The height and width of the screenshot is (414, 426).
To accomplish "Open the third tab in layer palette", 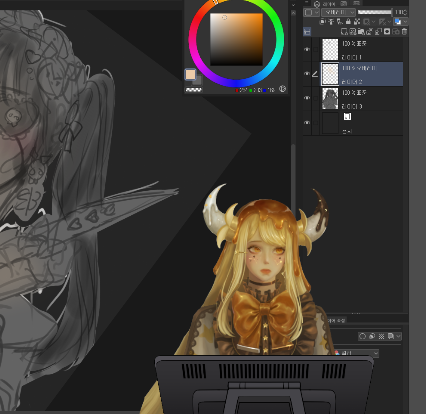I will pyautogui.click(x=356, y=4).
